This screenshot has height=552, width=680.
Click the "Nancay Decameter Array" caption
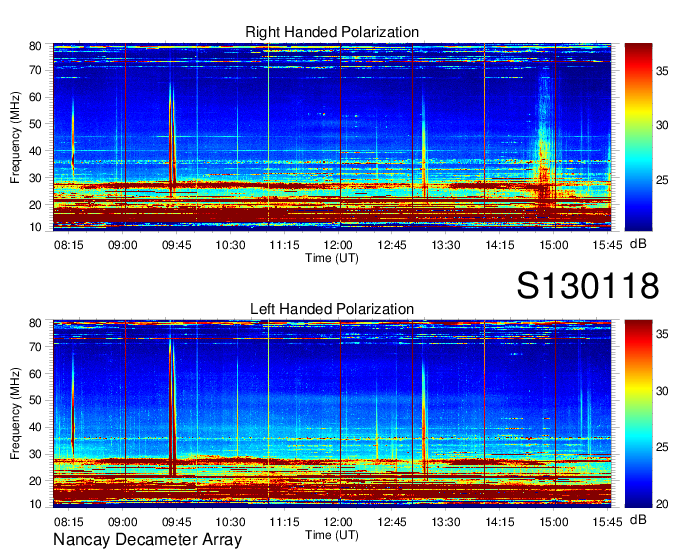(x=147, y=540)
